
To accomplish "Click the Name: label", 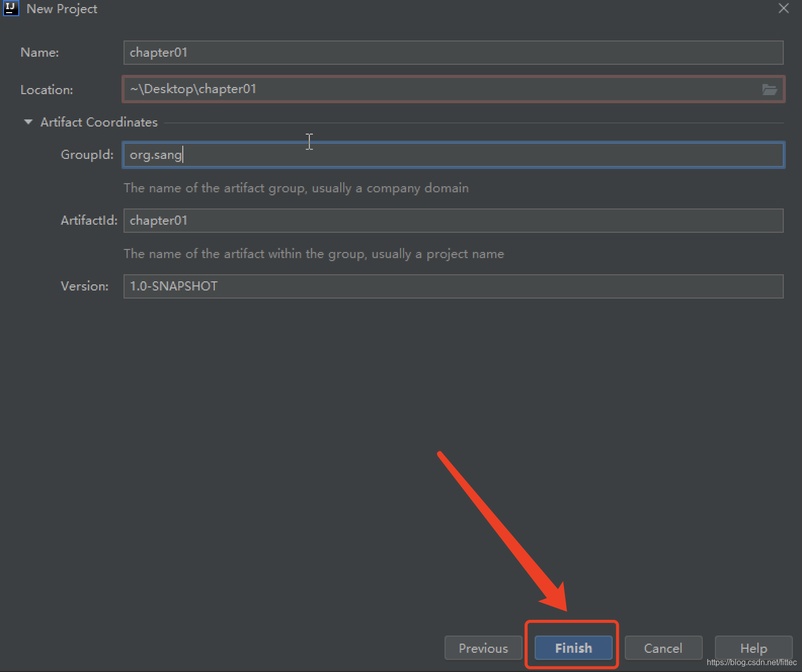I will [39, 53].
